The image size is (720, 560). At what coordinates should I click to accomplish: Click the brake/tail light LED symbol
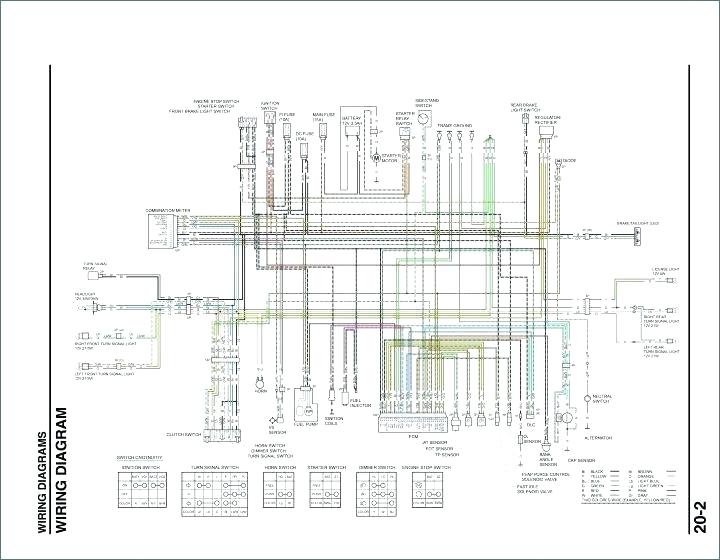[x=637, y=237]
